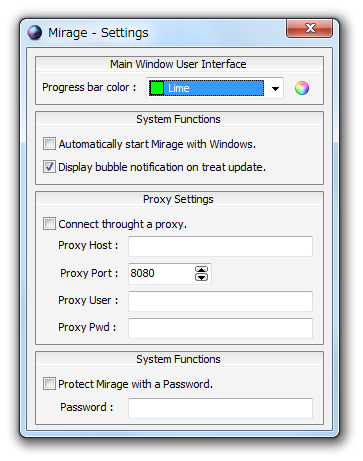Click the Proxy Pwd label
363x461 pixels.
pyautogui.click(x=87, y=327)
